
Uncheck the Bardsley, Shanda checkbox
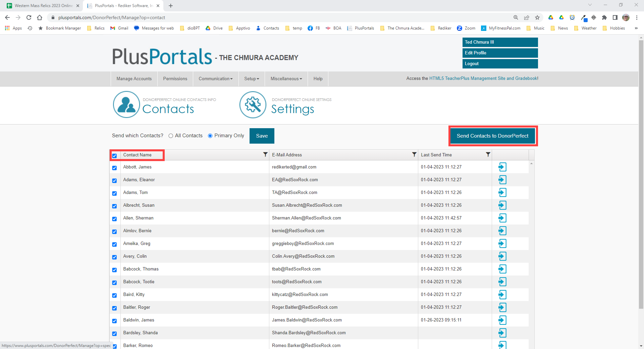(x=114, y=334)
